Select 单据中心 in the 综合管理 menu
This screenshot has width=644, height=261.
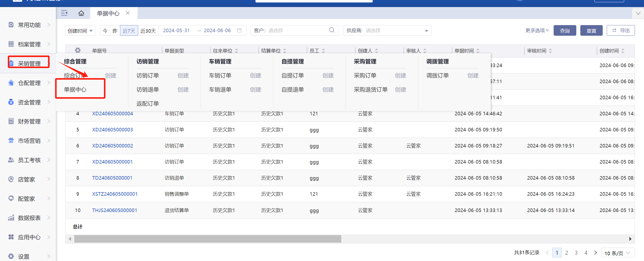75,89
